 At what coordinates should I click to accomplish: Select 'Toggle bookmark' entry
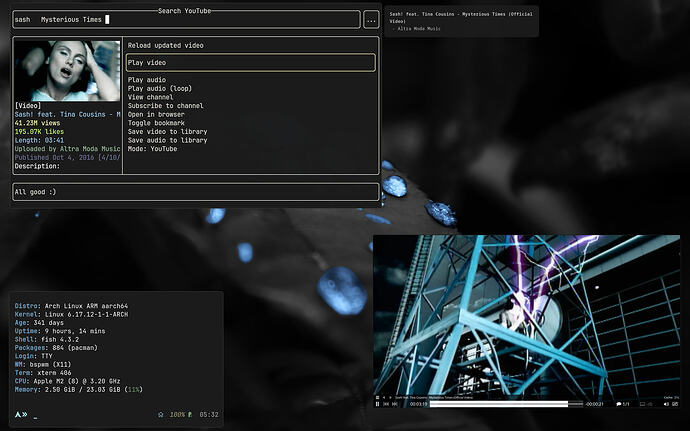click(x=156, y=123)
